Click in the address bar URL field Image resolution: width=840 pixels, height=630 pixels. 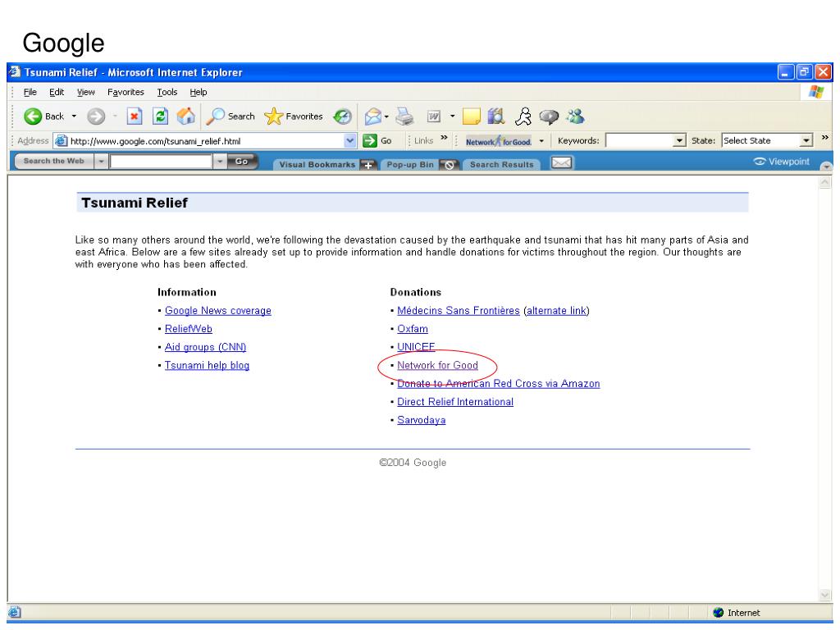(x=206, y=141)
